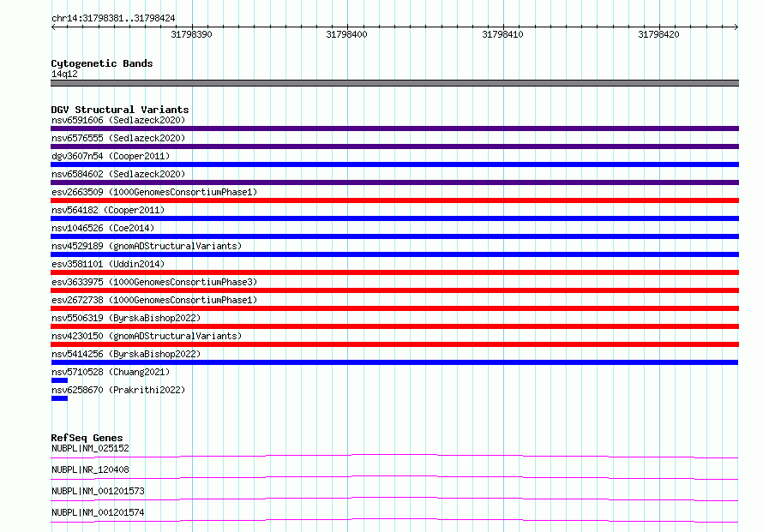
Task: Click the red bar under esv3633975
Action: point(394,290)
